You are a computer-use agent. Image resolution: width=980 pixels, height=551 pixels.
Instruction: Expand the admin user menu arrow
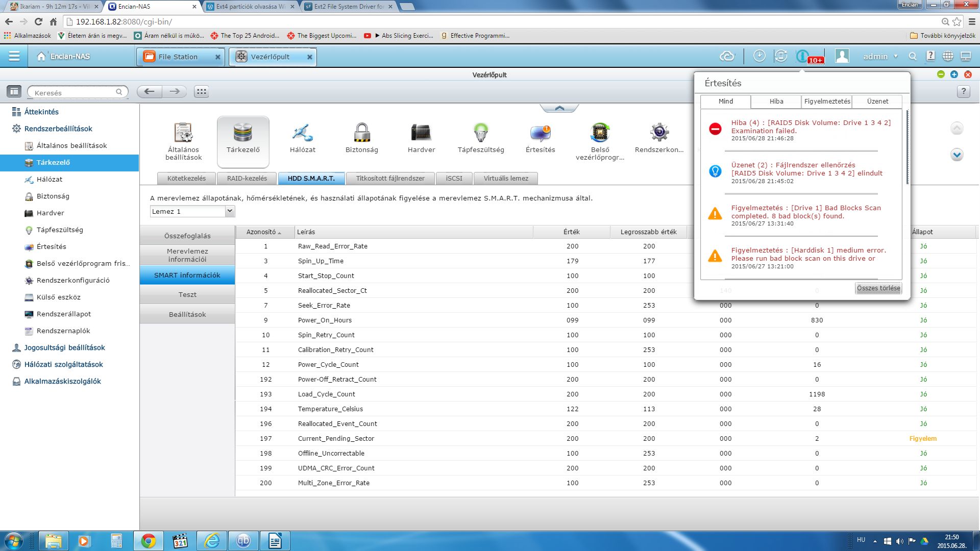[x=896, y=57]
